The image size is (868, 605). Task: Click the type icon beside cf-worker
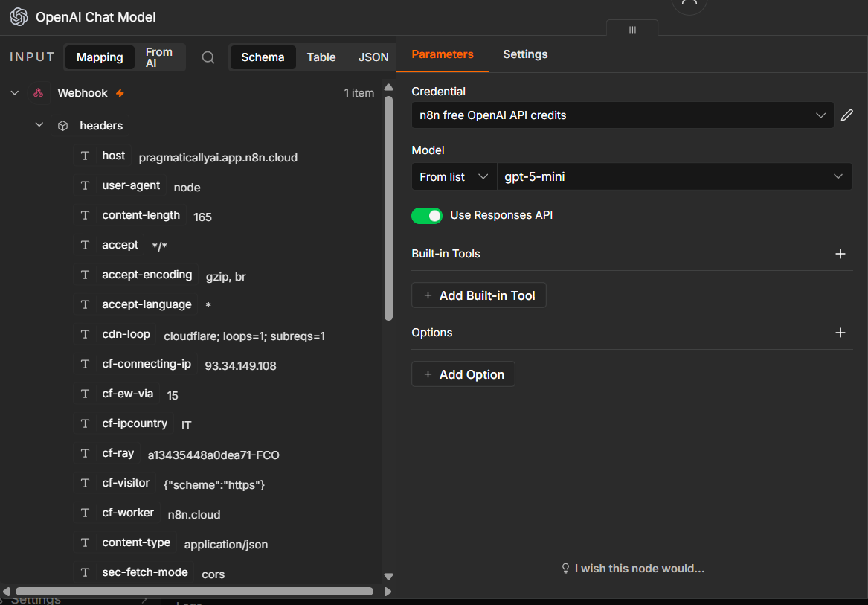pos(86,513)
